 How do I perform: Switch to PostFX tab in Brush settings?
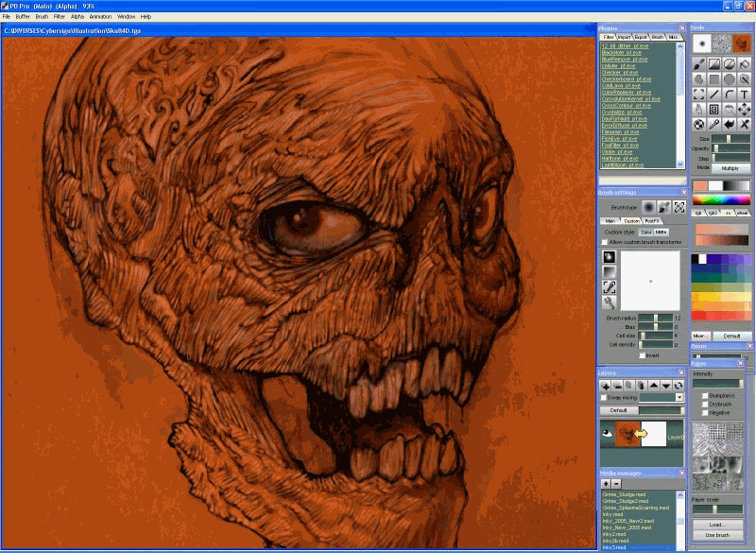652,221
